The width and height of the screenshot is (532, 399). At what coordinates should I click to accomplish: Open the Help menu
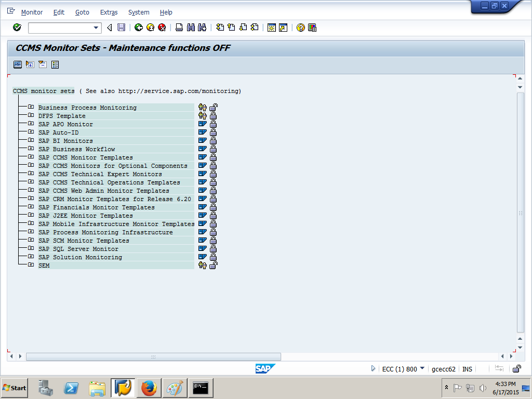tap(166, 12)
